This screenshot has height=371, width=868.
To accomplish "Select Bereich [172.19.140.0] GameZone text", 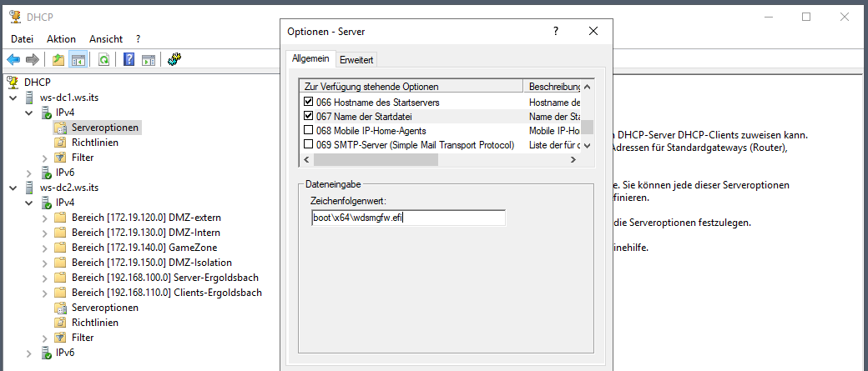I will [x=144, y=248].
